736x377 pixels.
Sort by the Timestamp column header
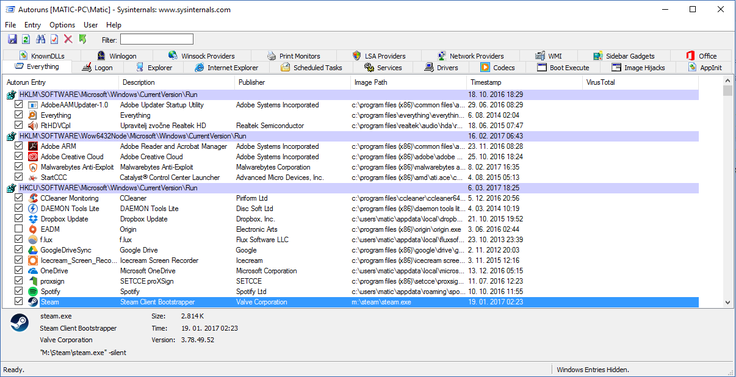click(x=524, y=82)
